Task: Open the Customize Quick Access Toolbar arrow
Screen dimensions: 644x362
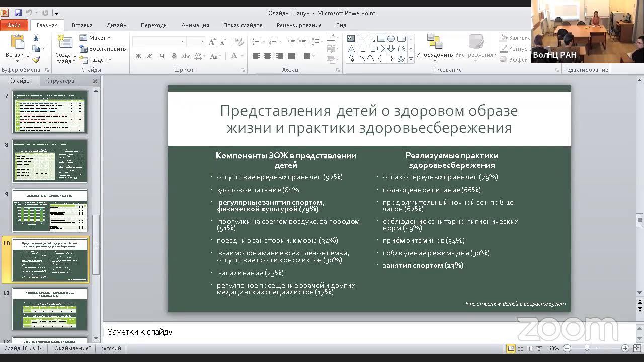Action: pyautogui.click(x=56, y=13)
